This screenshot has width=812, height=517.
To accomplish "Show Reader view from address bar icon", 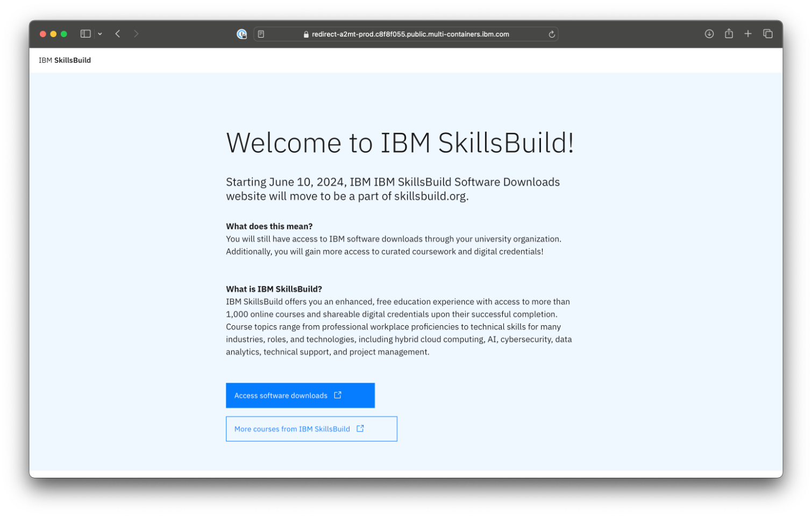I will 261,34.
